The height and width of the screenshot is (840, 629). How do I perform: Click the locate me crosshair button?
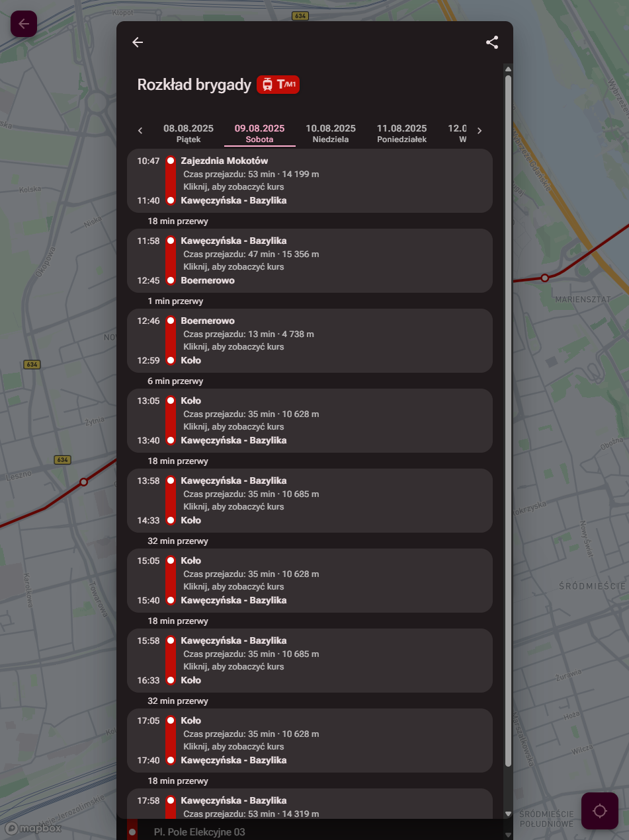coord(599,810)
